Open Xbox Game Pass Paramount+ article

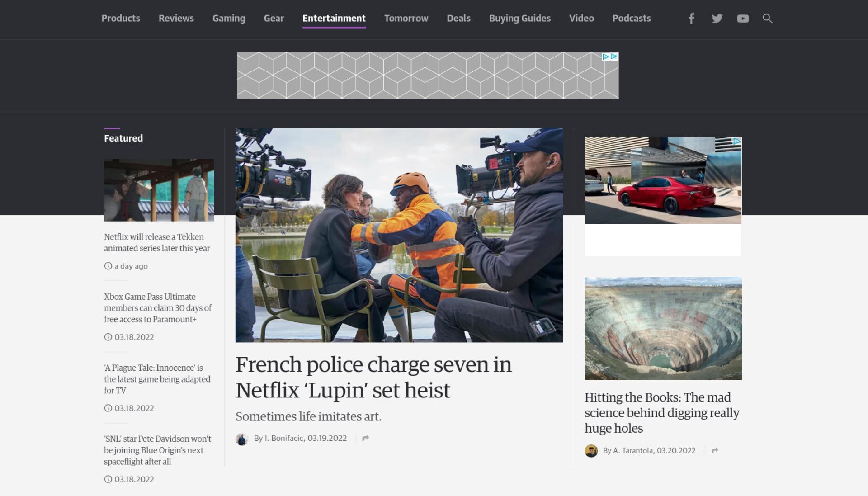click(x=158, y=308)
